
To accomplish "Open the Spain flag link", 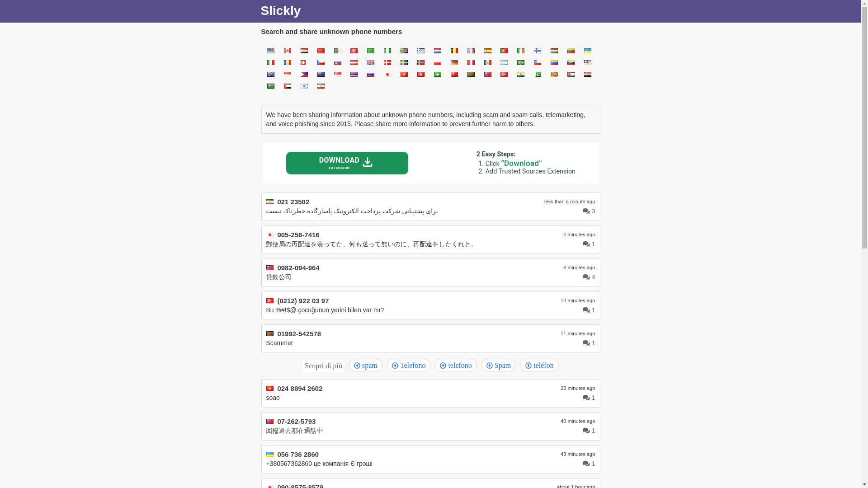I will click(487, 51).
